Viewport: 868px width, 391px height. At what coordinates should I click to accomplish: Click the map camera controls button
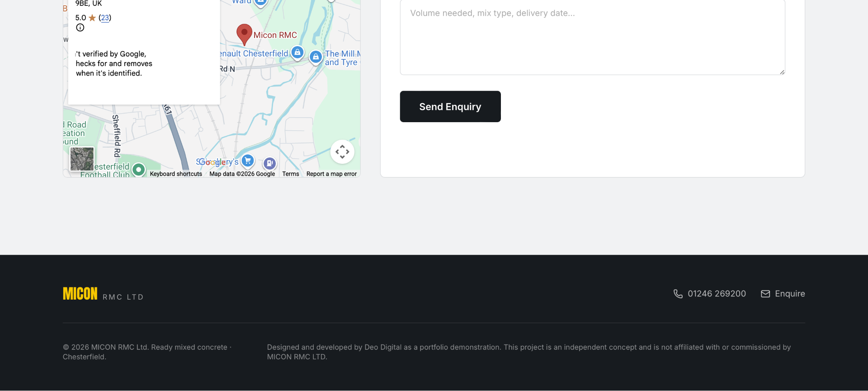point(342,152)
